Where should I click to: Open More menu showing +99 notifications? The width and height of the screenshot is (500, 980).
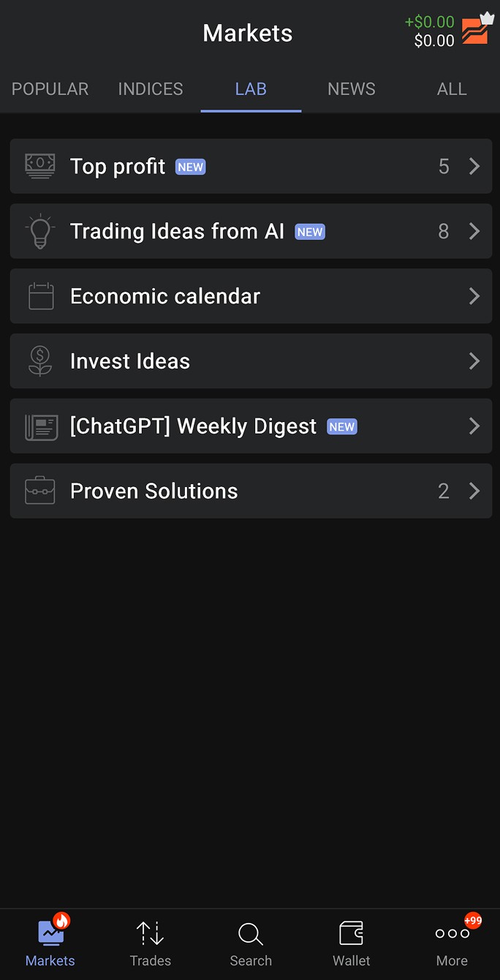[451, 942]
